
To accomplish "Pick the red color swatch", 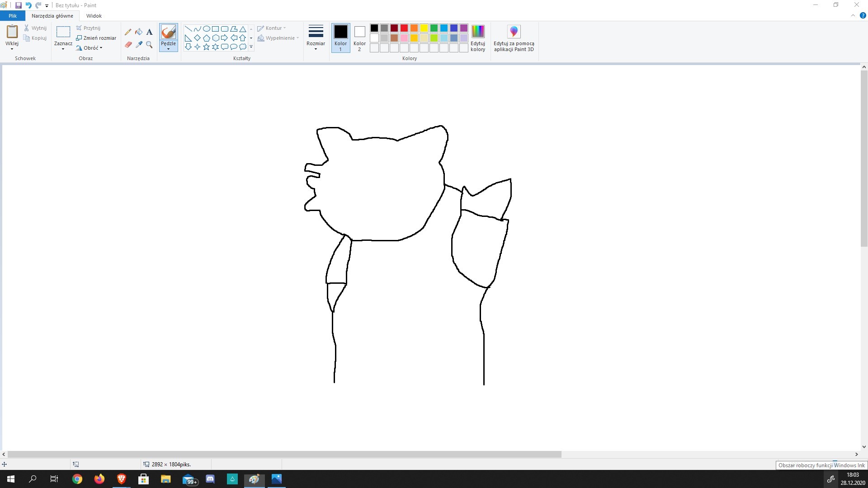I will pos(404,28).
